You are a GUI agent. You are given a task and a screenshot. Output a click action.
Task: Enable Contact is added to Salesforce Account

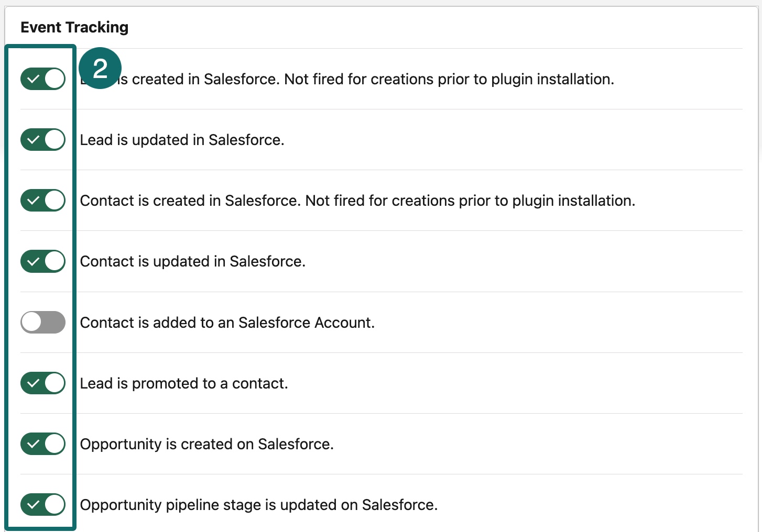coord(43,322)
